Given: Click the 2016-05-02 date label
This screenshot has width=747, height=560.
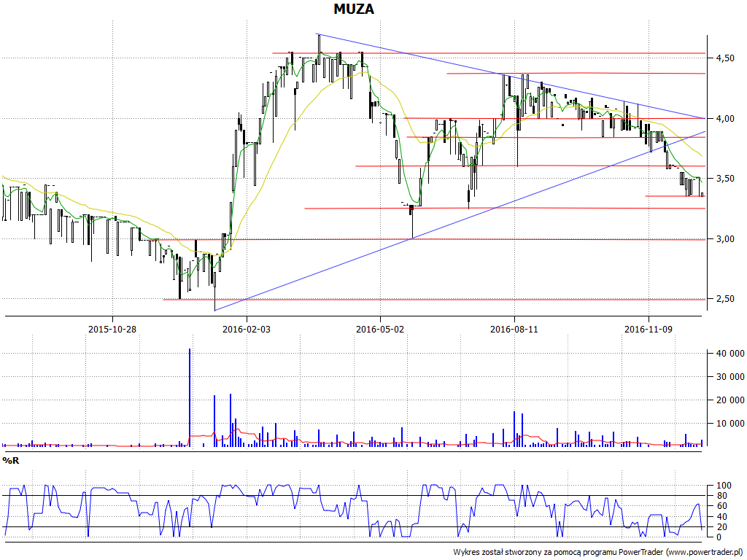Looking at the screenshot, I should 380,329.
